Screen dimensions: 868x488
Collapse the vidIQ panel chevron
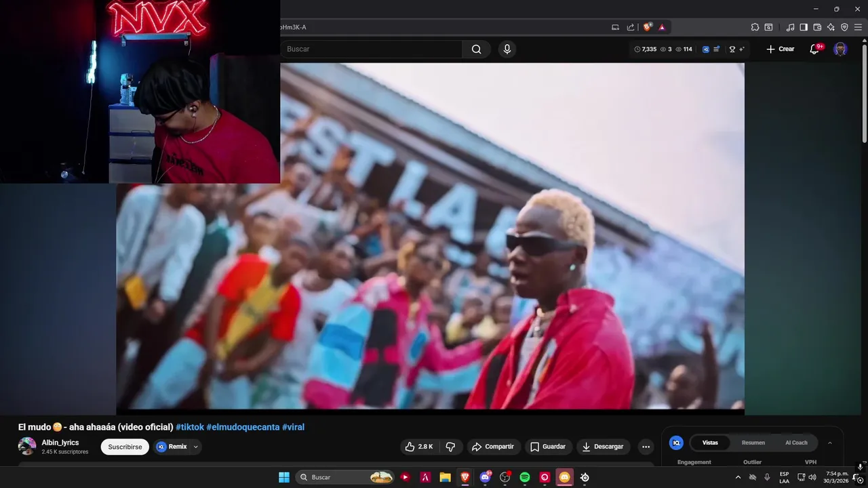click(829, 443)
